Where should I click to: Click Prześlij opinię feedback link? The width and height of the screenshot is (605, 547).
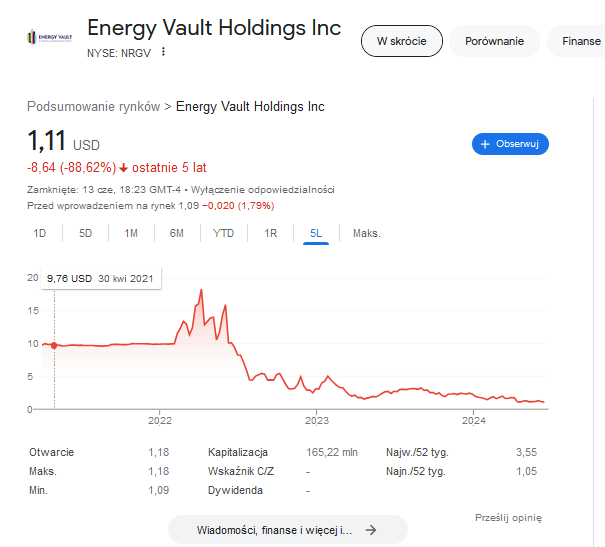(x=508, y=518)
